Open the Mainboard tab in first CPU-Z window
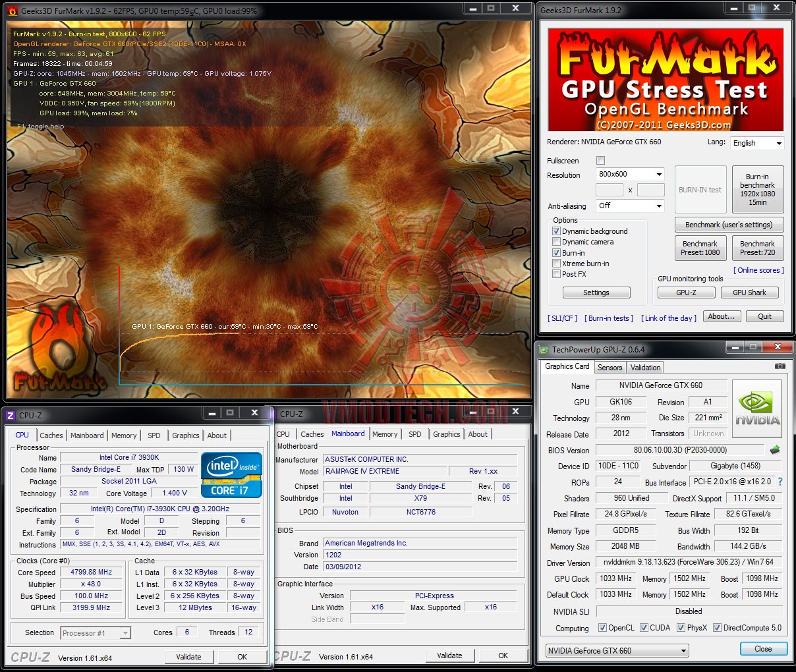The image size is (796, 672). [87, 435]
